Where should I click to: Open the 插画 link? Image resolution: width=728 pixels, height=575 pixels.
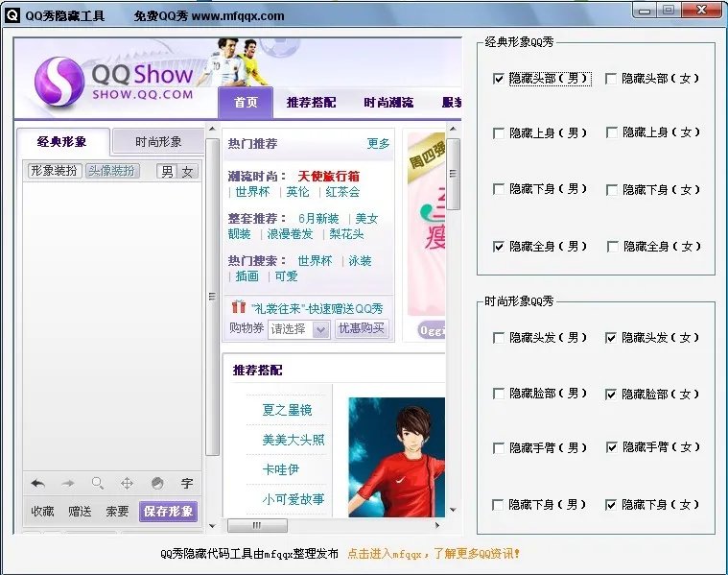pyautogui.click(x=247, y=276)
